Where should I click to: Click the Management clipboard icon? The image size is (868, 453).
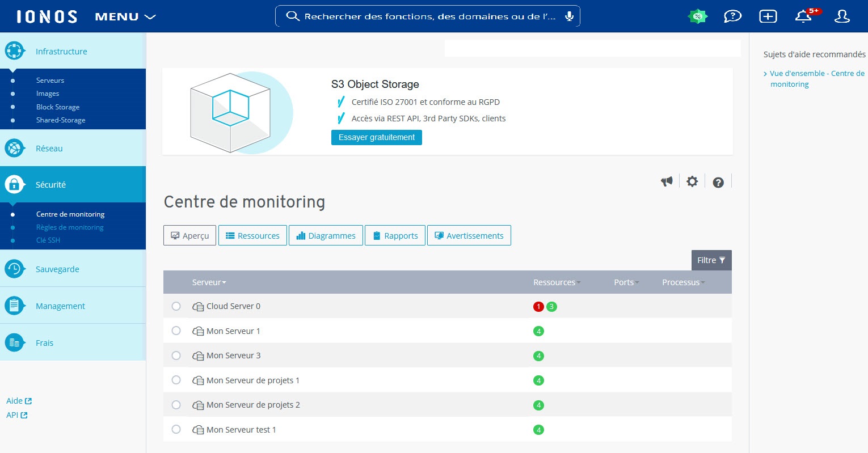click(15, 306)
